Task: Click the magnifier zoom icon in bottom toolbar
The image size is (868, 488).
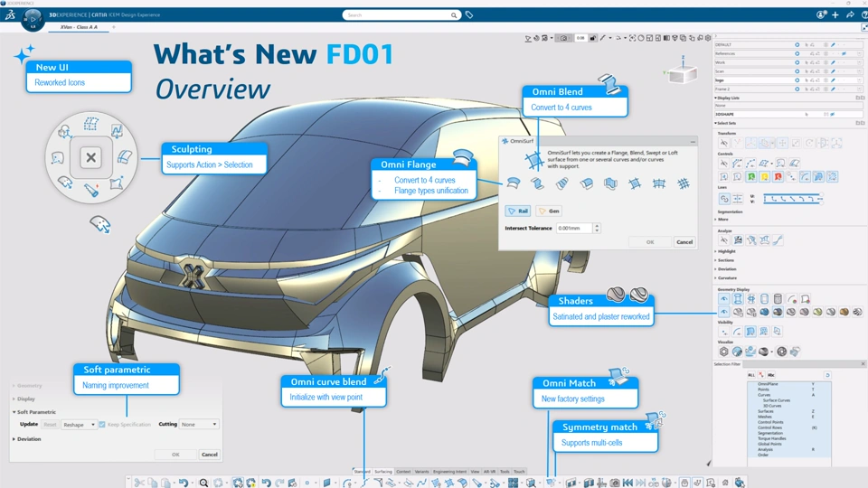Action: [x=203, y=483]
